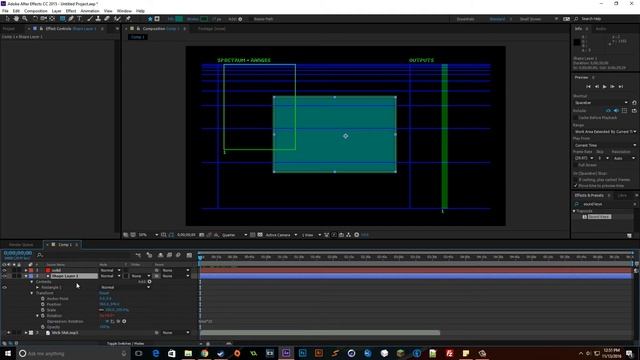Step to next frame in Preview panel
Image resolution: width=640 pixels, height=360 pixels.
point(613,87)
